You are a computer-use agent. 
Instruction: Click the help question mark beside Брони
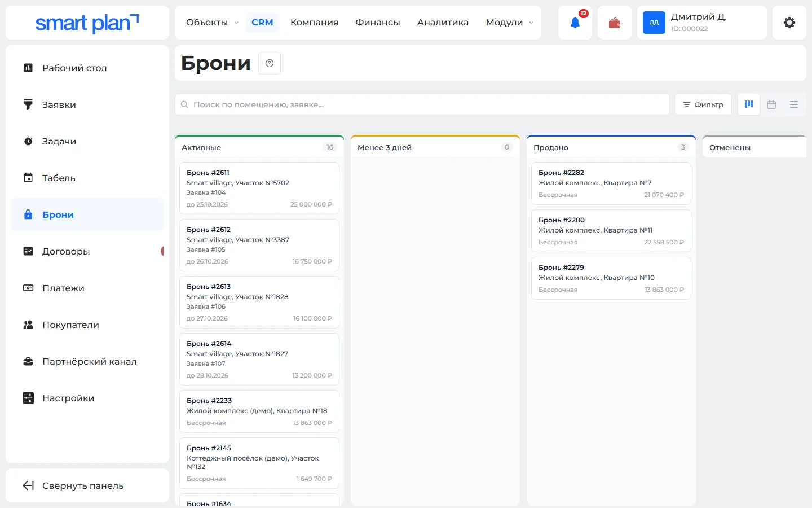click(270, 63)
